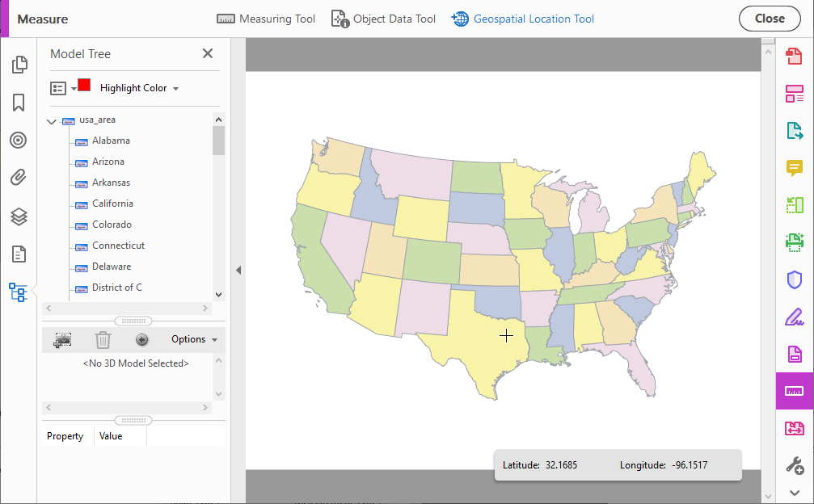Click the back arrow default view icon
The height and width of the screenshot is (504, 814).
pos(141,339)
